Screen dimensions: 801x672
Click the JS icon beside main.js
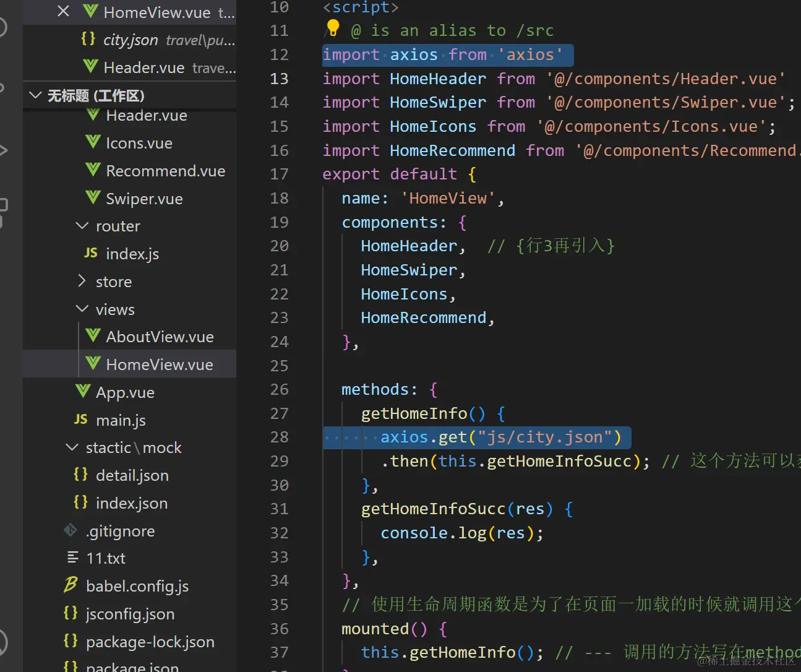[81, 420]
